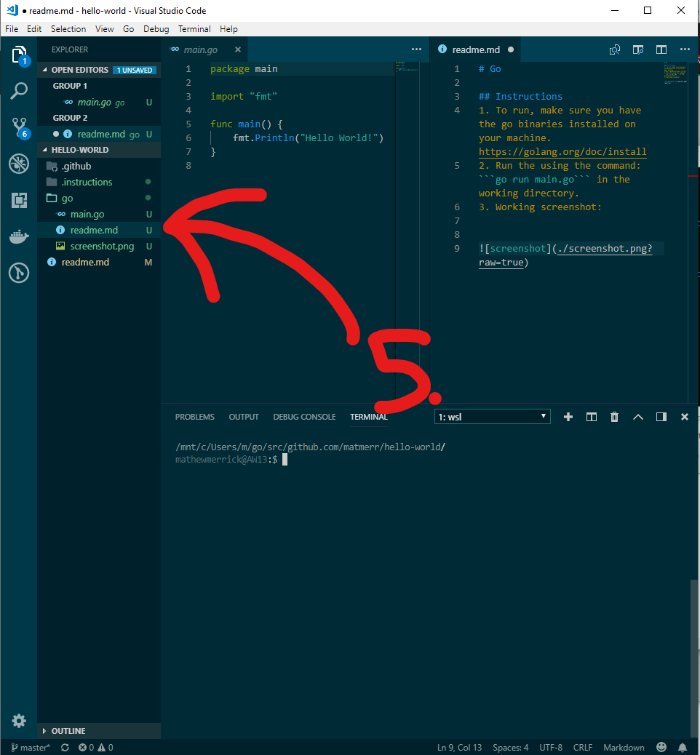Screen dimensions: 700x755
Task: Select main.go under Group 1 open editors
Action: click(x=99, y=102)
